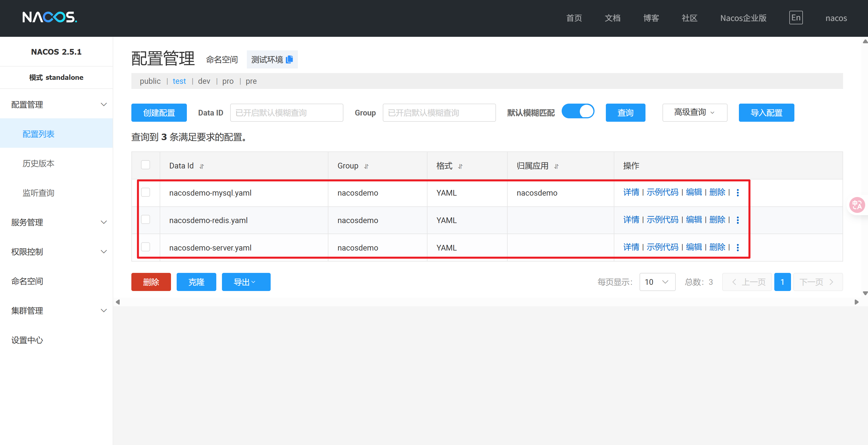The width and height of the screenshot is (868, 445).
Task: Switch to the public namespace tab
Action: 150,81
